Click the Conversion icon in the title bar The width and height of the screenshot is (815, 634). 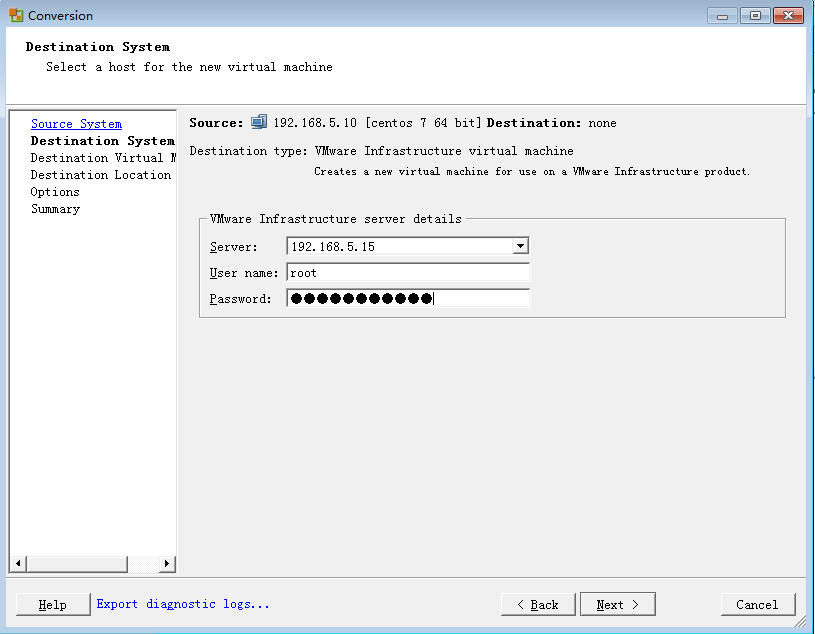click(x=14, y=15)
